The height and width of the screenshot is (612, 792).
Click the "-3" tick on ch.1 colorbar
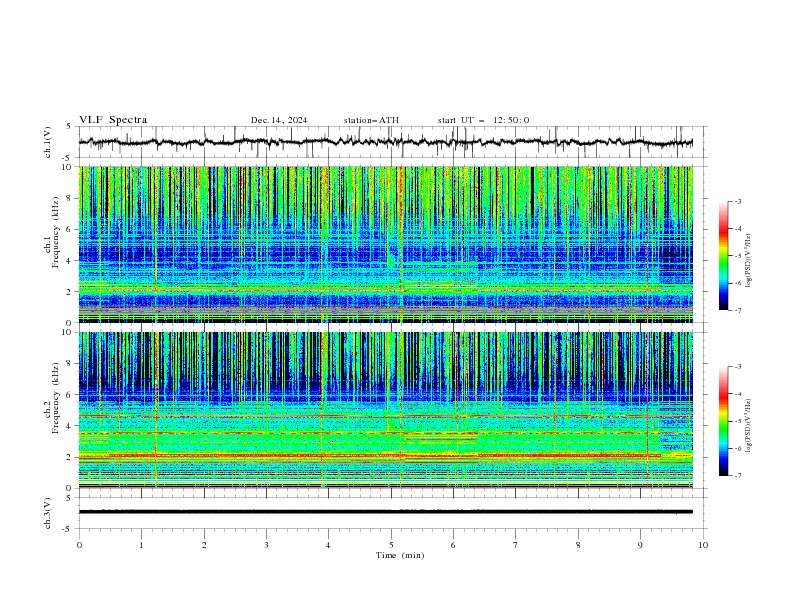738,201
